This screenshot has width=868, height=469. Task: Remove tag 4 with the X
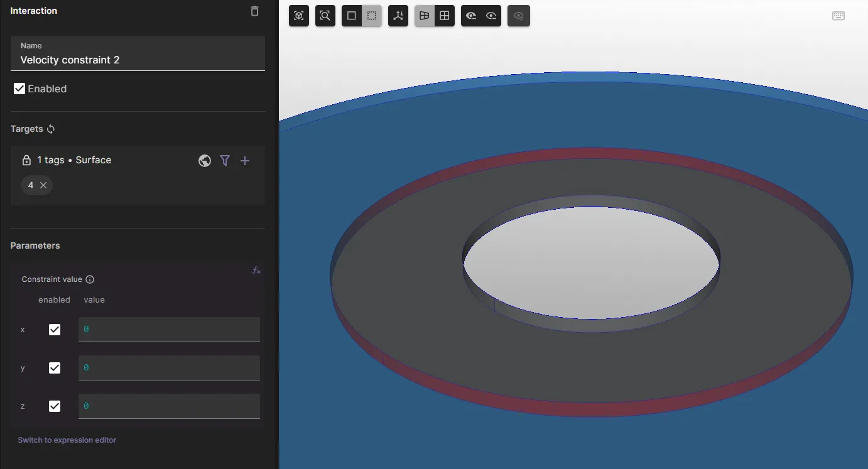[43, 185]
